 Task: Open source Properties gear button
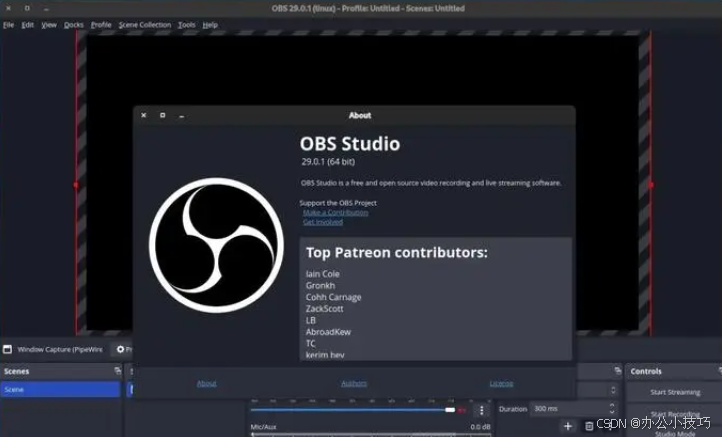(123, 349)
